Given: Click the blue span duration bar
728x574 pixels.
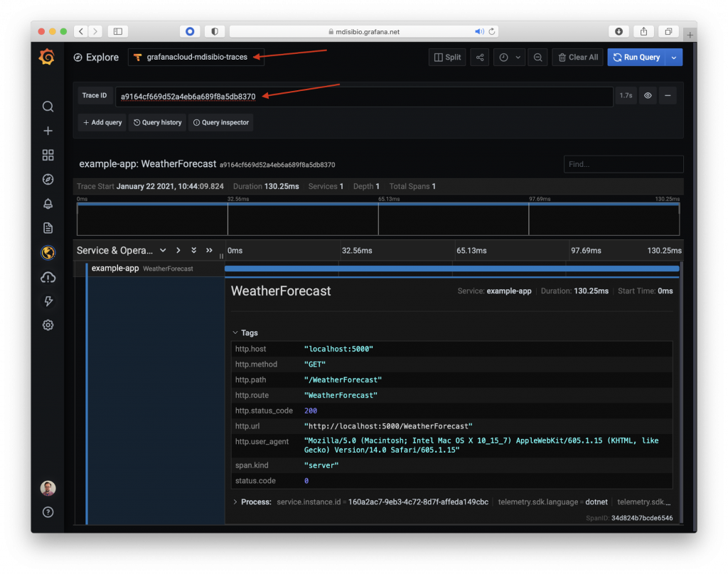Looking at the screenshot, I should point(451,269).
